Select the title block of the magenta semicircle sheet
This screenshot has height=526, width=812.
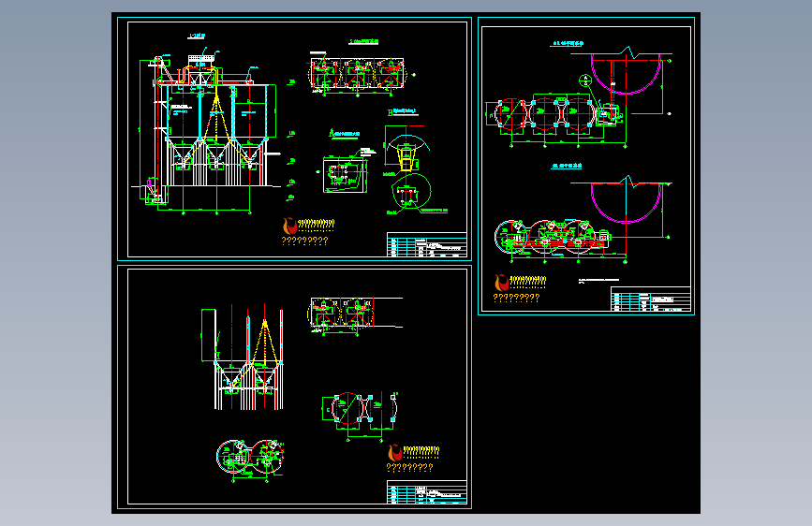(650, 299)
